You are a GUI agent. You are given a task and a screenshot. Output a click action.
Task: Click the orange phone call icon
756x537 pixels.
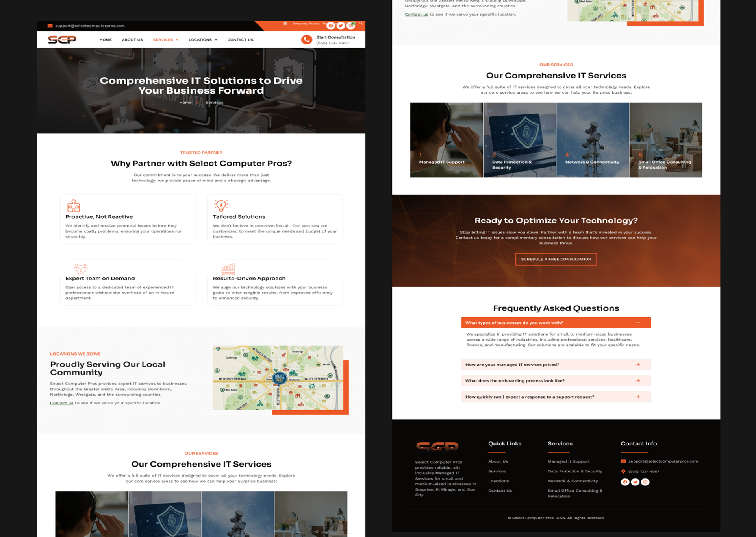click(306, 40)
